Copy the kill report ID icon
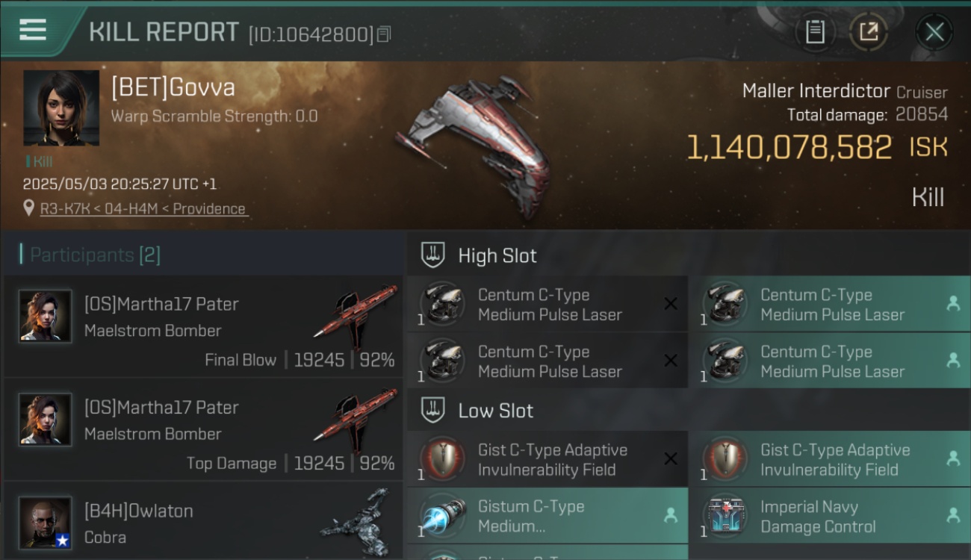The image size is (971, 560). click(x=384, y=34)
